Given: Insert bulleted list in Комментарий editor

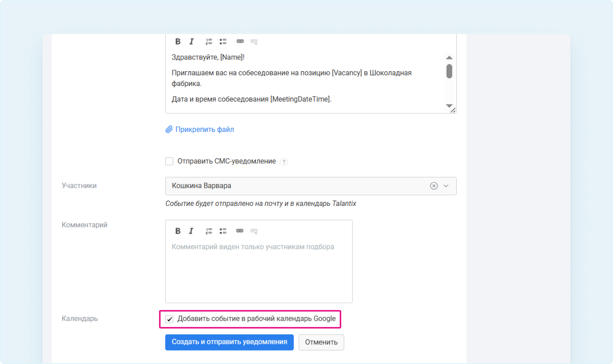Looking at the screenshot, I should [x=223, y=231].
